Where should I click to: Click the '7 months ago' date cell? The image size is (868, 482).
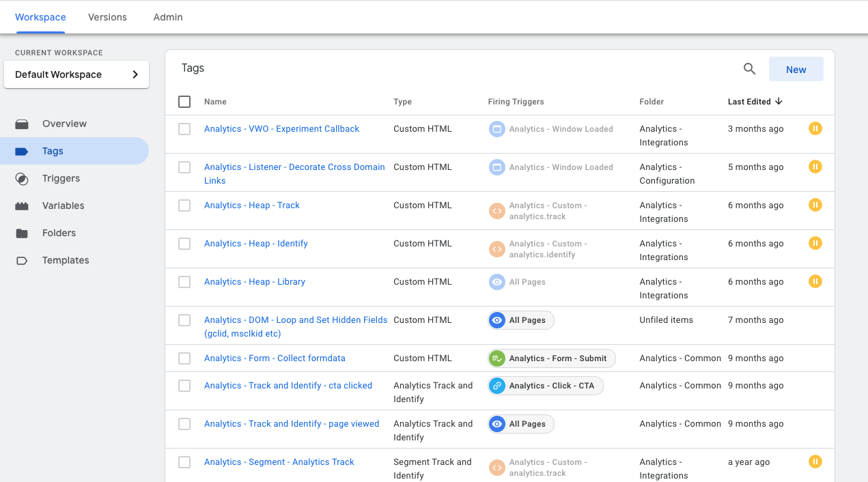756,320
